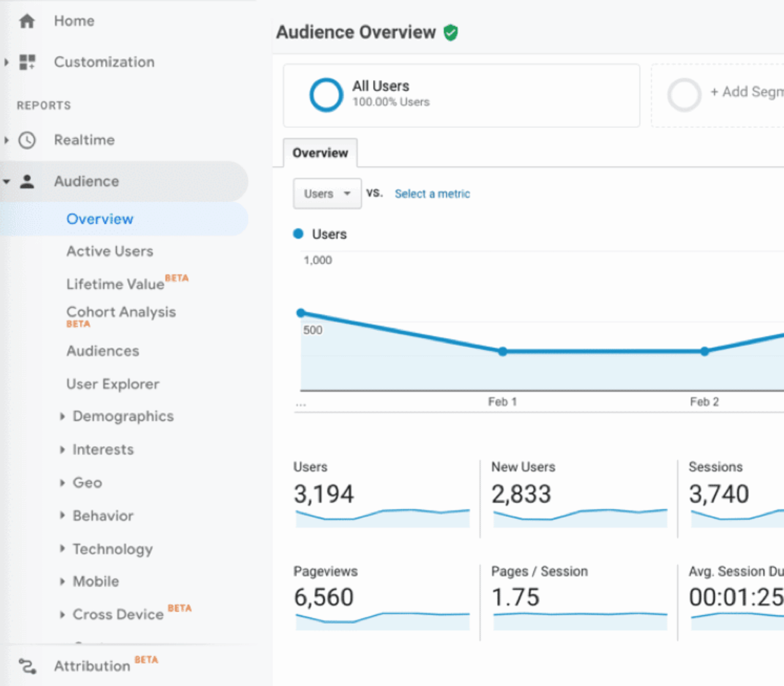This screenshot has width=784, height=686.
Task: Click the All Users blue circle
Action: (x=326, y=95)
